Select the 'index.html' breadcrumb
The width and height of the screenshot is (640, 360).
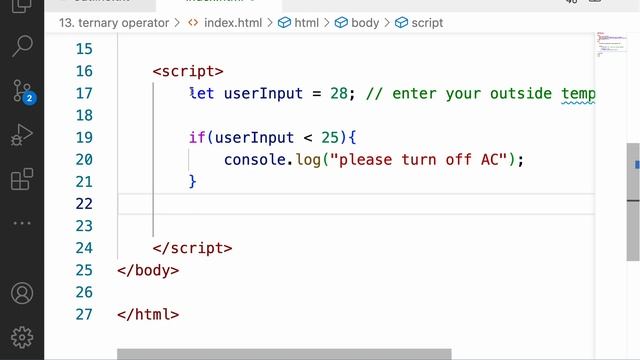tap(233, 23)
